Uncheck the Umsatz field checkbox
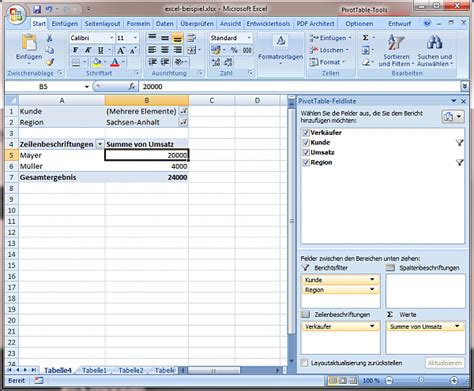Screen dimensions: 474x391 coord(306,153)
